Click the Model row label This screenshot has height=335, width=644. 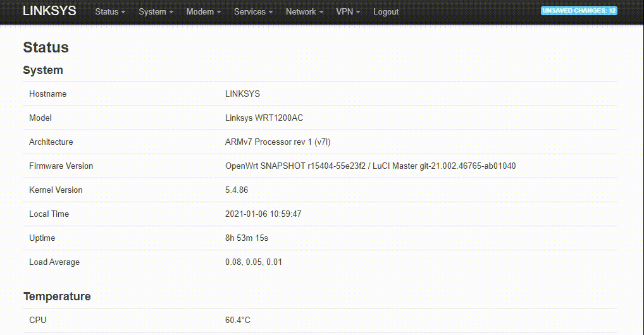(x=40, y=118)
